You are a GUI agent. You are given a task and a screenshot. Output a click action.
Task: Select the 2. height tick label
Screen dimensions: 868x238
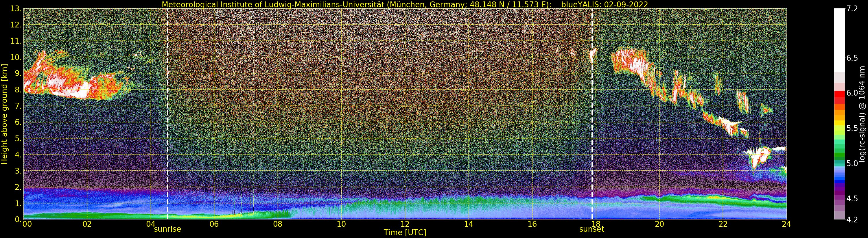[x=18, y=187]
